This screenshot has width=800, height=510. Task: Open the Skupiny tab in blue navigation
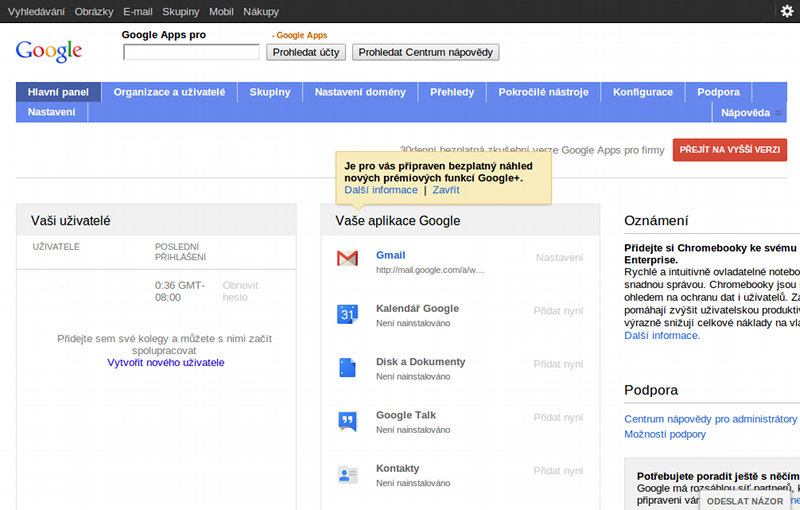point(270,92)
